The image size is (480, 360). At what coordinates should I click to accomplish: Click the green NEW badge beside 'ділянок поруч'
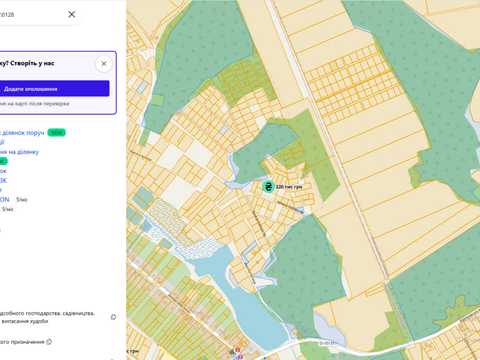tap(57, 133)
